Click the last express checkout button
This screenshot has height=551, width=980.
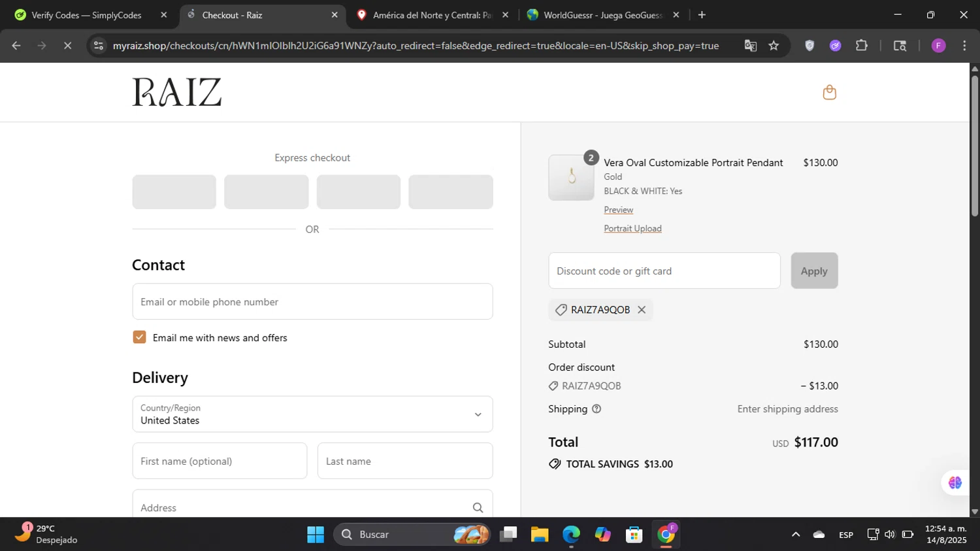451,192
